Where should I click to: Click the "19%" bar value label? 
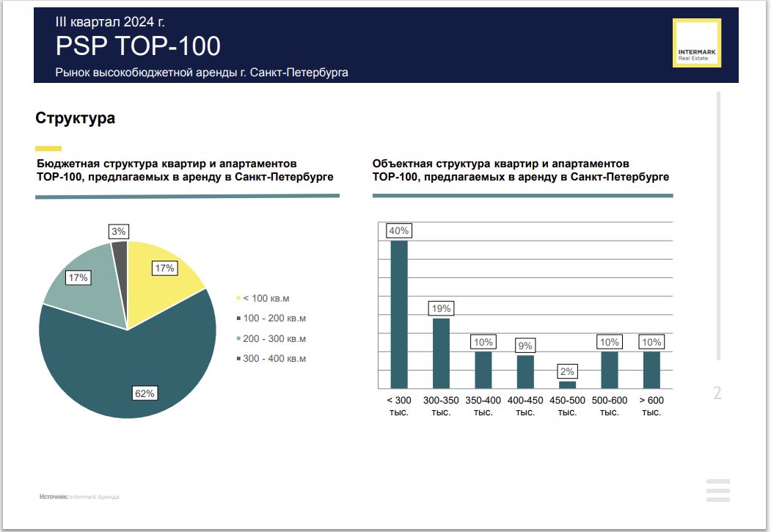[x=441, y=308]
